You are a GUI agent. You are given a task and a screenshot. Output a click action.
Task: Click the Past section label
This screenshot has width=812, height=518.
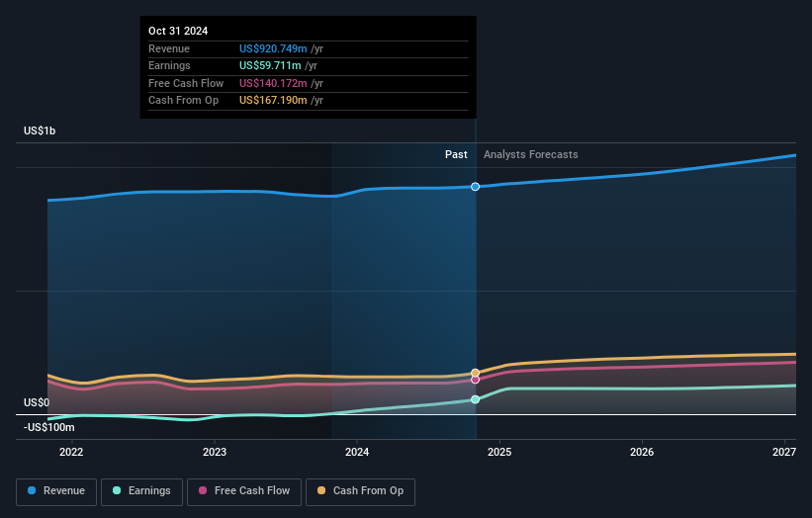(456, 154)
